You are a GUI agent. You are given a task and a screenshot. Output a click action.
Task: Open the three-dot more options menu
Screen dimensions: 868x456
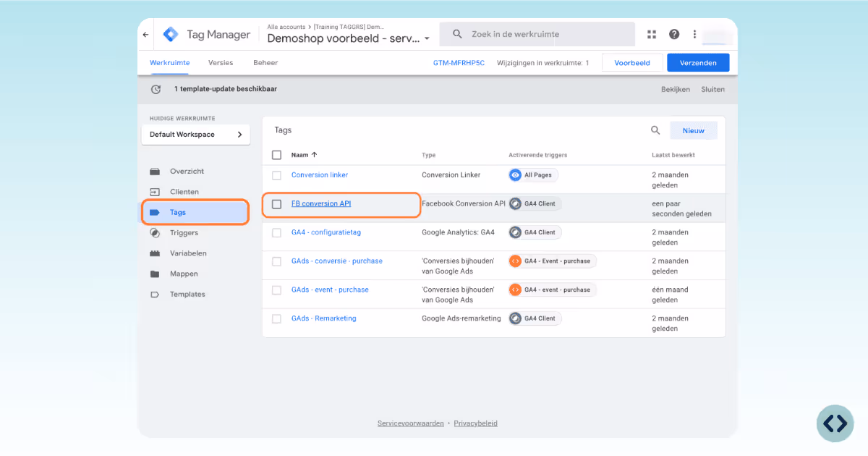click(694, 34)
